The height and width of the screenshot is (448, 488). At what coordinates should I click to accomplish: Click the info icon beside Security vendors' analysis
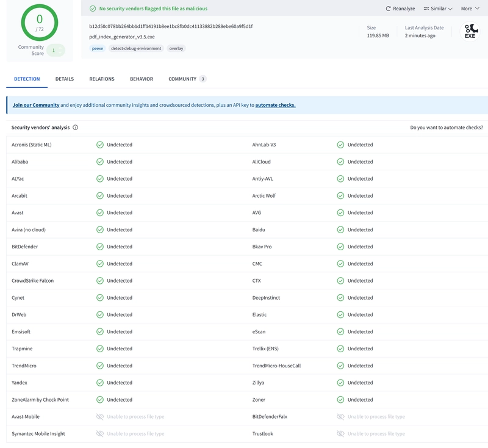(x=75, y=128)
